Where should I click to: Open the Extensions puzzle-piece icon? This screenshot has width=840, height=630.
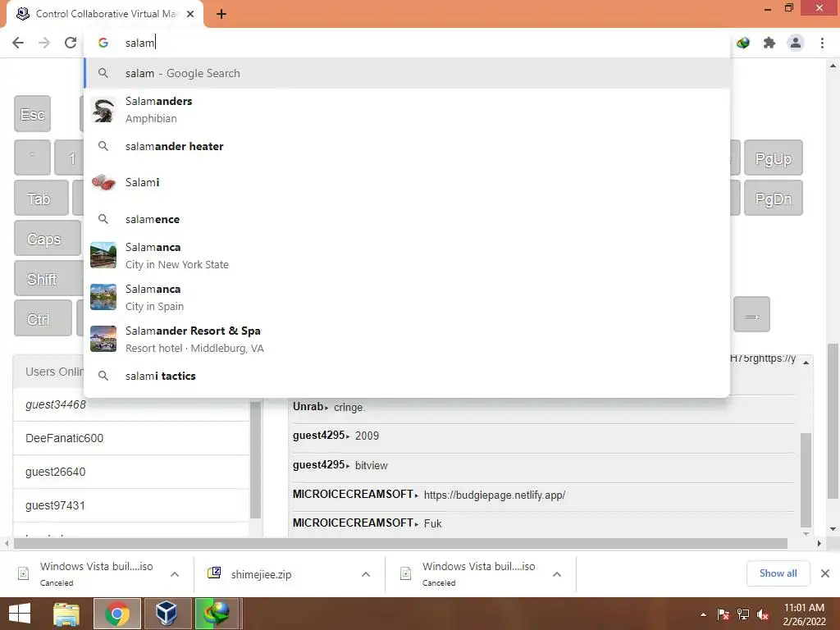(769, 43)
